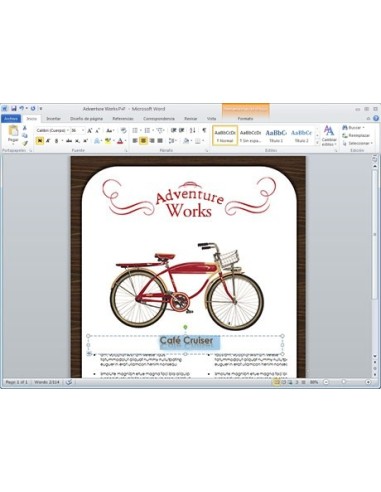The image size is (381, 492).
Task: Click the spelling check icon in status bar
Action: click(69, 382)
